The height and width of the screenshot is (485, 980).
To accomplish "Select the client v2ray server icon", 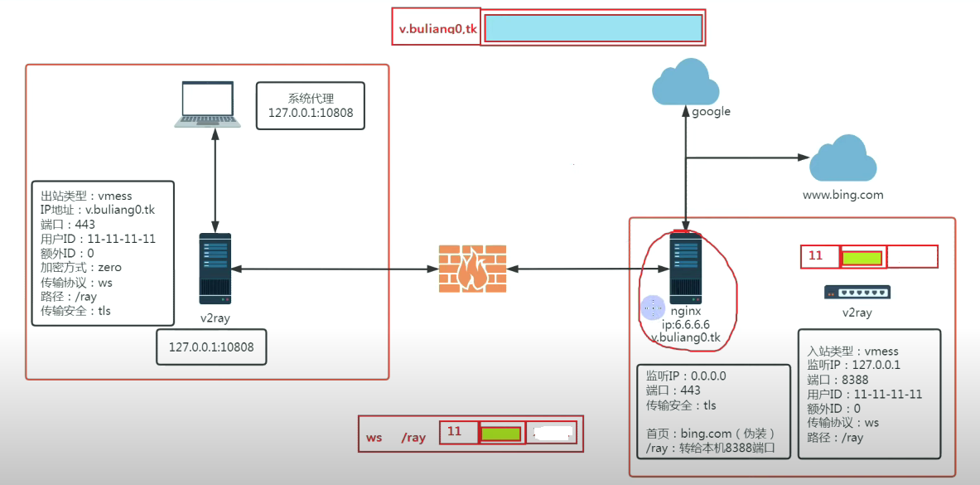I will [215, 269].
